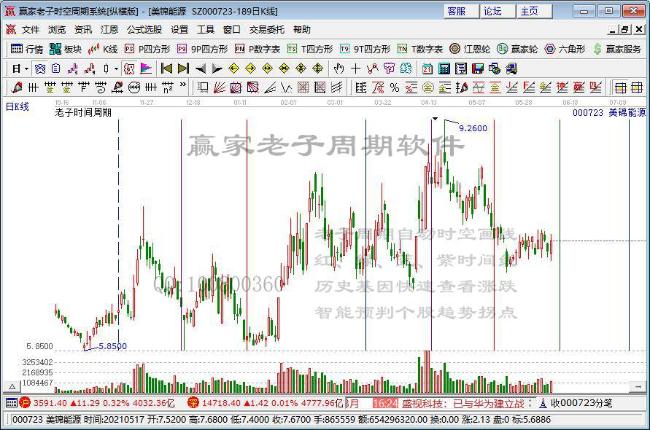Click the n² cycle tool icon
Image resolution: width=650 pixels, height=430 pixels.
tap(167, 87)
